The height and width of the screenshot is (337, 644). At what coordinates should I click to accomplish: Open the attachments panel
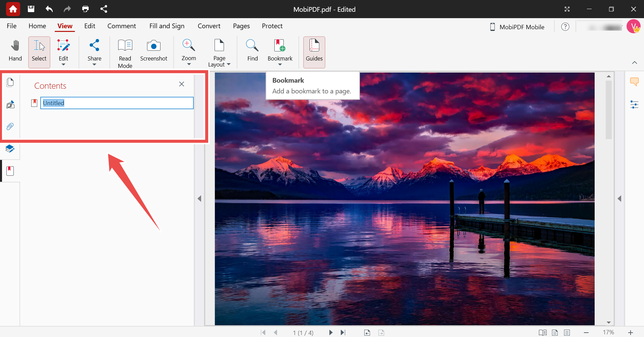(10, 127)
